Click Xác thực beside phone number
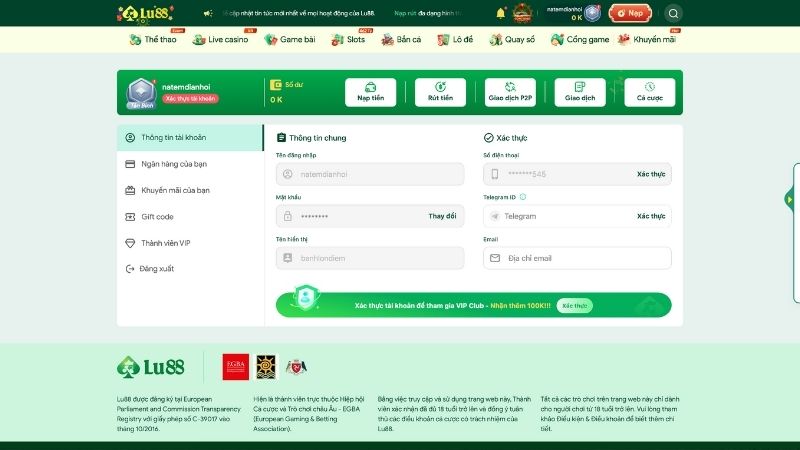Screen dimensions: 800x450 [650, 174]
